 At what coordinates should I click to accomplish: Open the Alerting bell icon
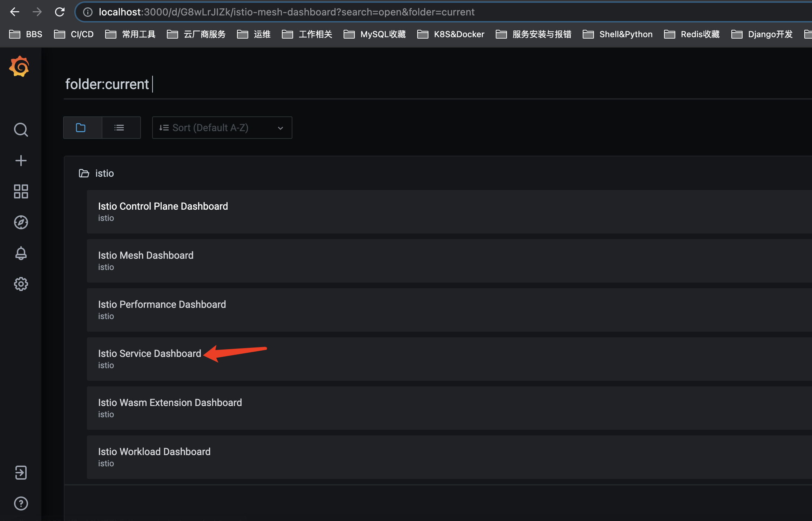click(x=21, y=253)
